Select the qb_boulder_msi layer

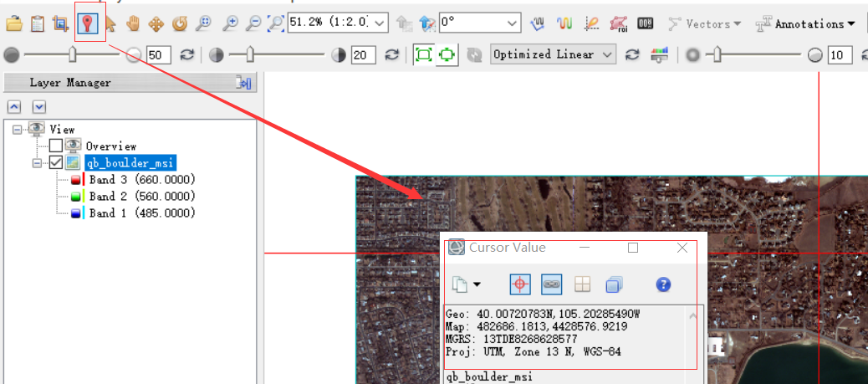[x=130, y=163]
